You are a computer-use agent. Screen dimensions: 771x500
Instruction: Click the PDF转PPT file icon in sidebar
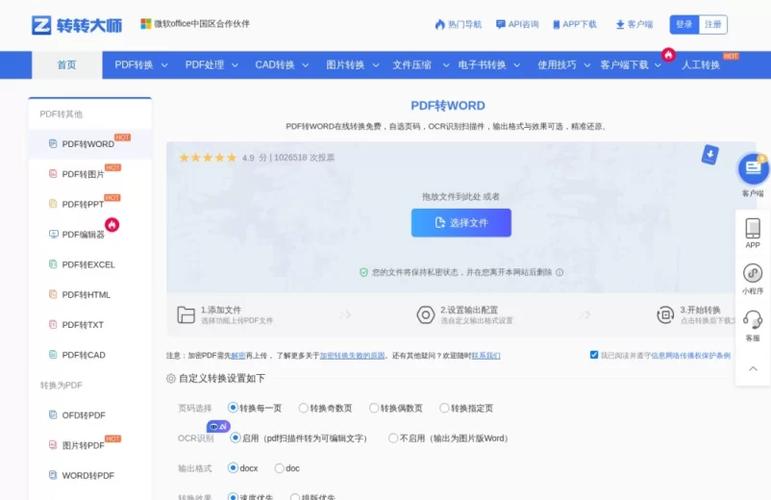53,204
